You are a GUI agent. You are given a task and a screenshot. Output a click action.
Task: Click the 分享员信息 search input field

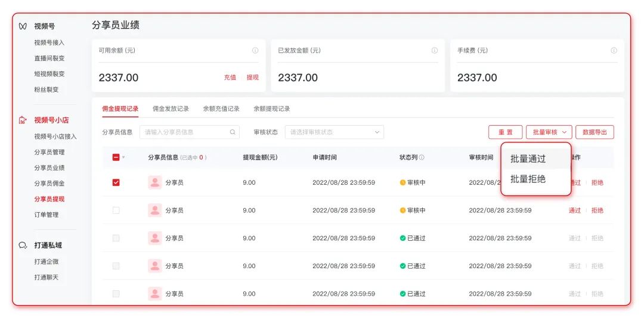[185, 132]
